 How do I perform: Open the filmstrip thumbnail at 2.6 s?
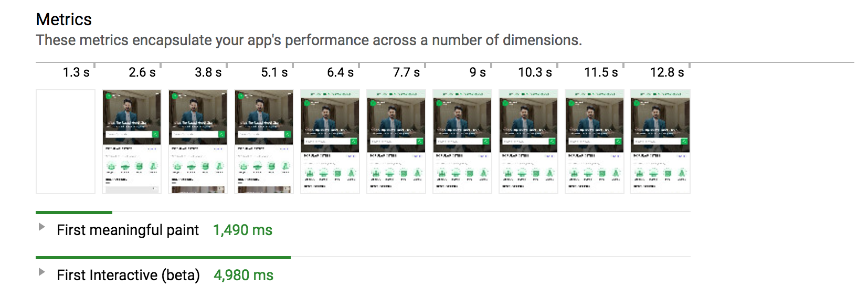(132, 142)
